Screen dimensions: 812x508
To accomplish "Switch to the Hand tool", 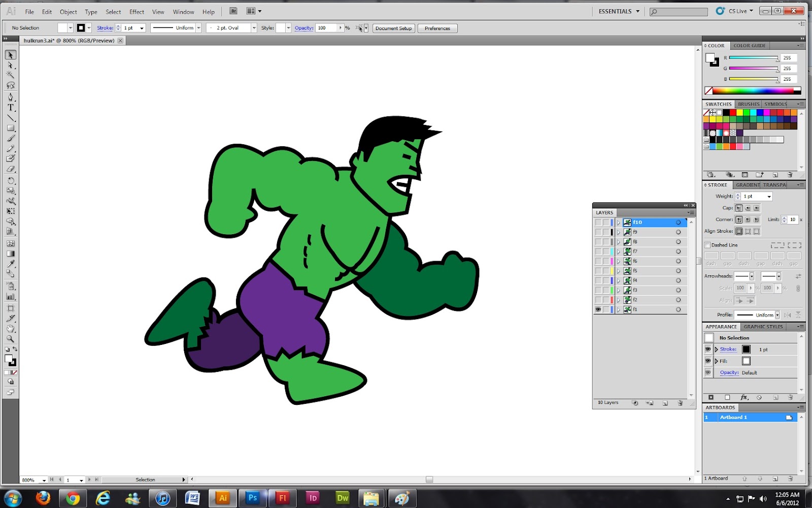I will (x=11, y=329).
